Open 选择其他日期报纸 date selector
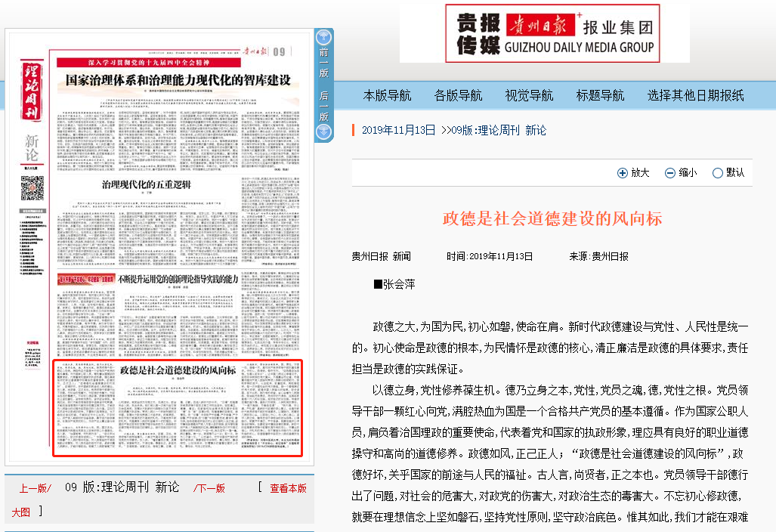Viewport: 776px width, 532px height. 695,95
